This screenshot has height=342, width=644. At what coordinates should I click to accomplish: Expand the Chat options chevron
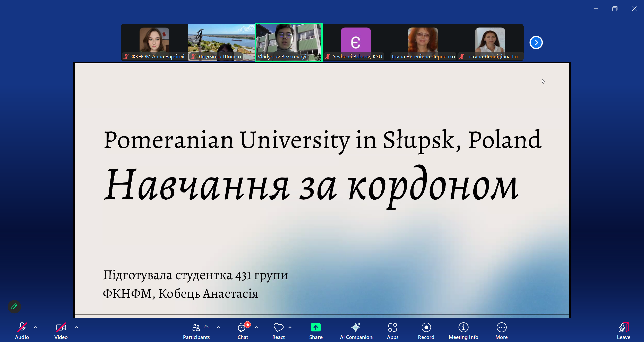tap(257, 327)
